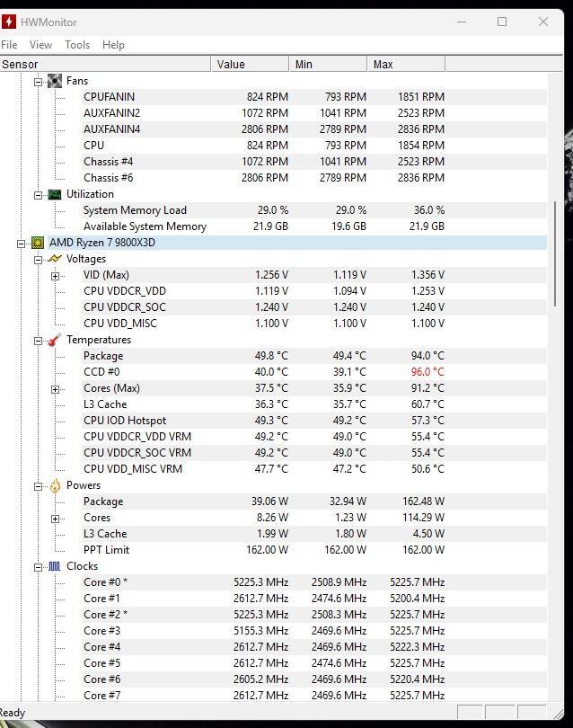
Task: Collapse the AMD Ryzen 7 9800X3D node
Action: tap(22, 244)
